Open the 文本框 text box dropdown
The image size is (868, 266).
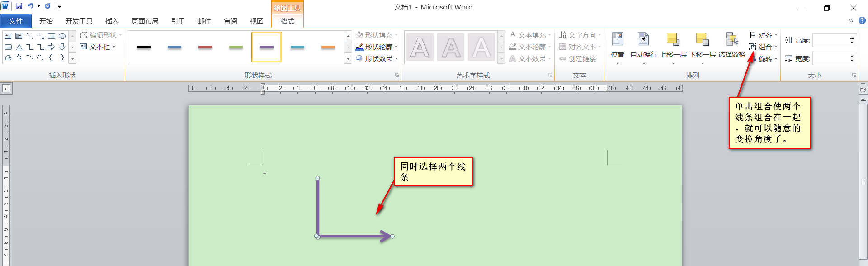(x=98, y=47)
